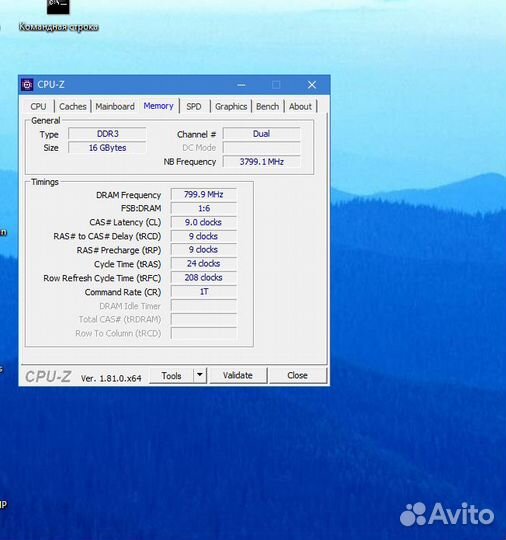Click the Ver. 1.81.0.x64 version text
Image resolution: width=506 pixels, height=540 pixels.
coord(111,378)
